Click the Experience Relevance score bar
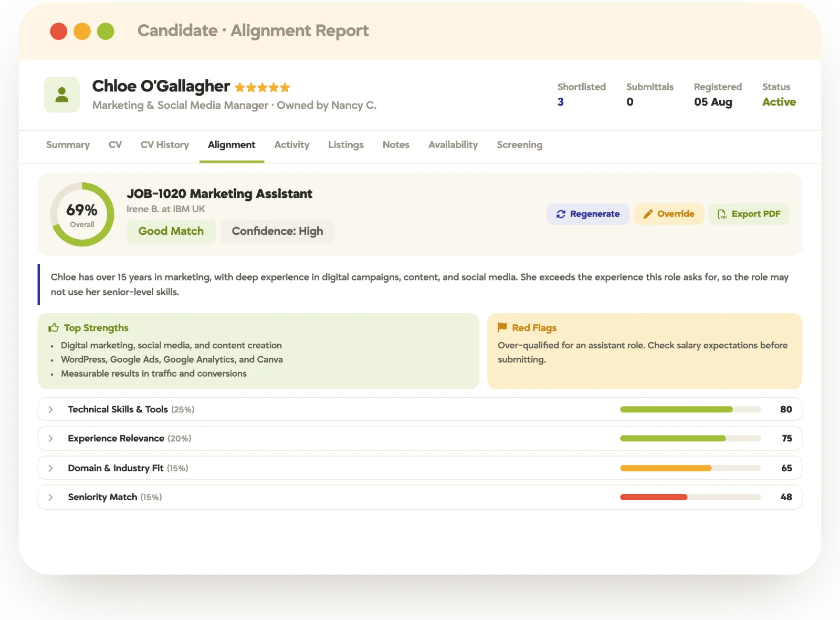 [690, 438]
